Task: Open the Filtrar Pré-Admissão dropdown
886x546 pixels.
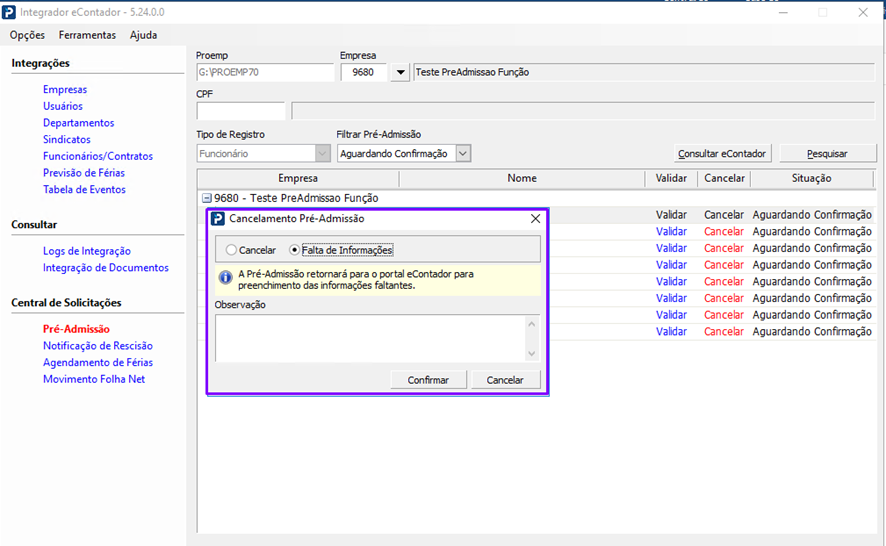Action: (463, 153)
